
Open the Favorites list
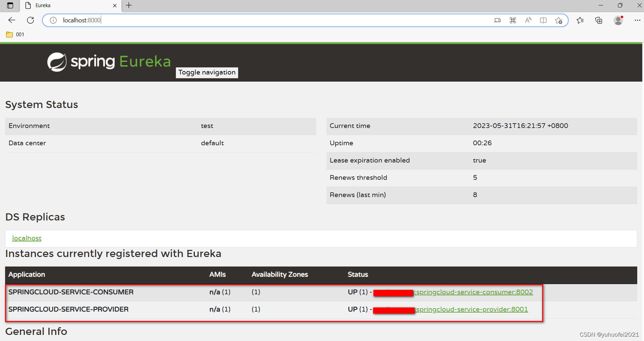pyautogui.click(x=580, y=20)
